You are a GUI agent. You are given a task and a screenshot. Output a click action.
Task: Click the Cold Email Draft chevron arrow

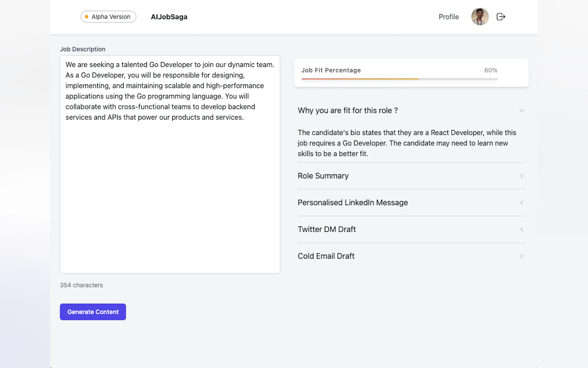521,256
